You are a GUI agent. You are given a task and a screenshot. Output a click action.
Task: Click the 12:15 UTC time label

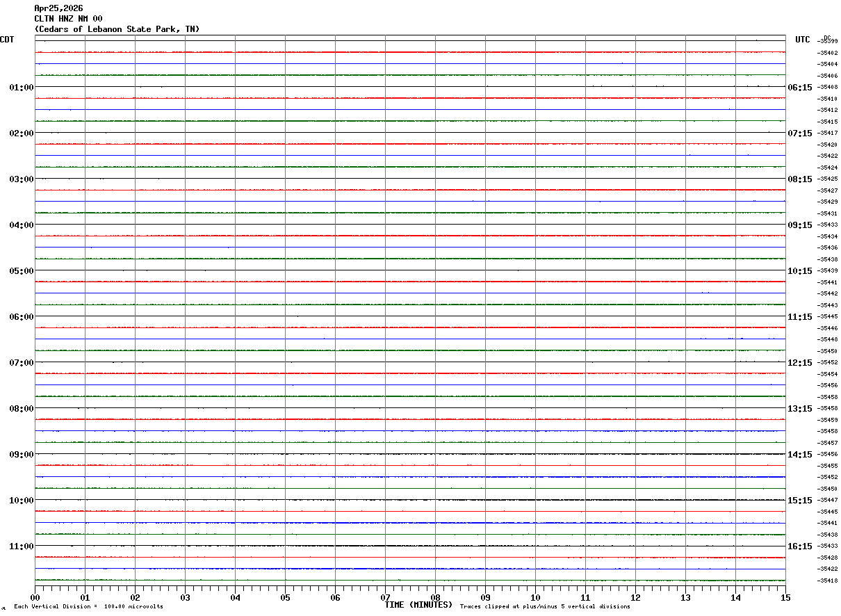pyautogui.click(x=799, y=362)
